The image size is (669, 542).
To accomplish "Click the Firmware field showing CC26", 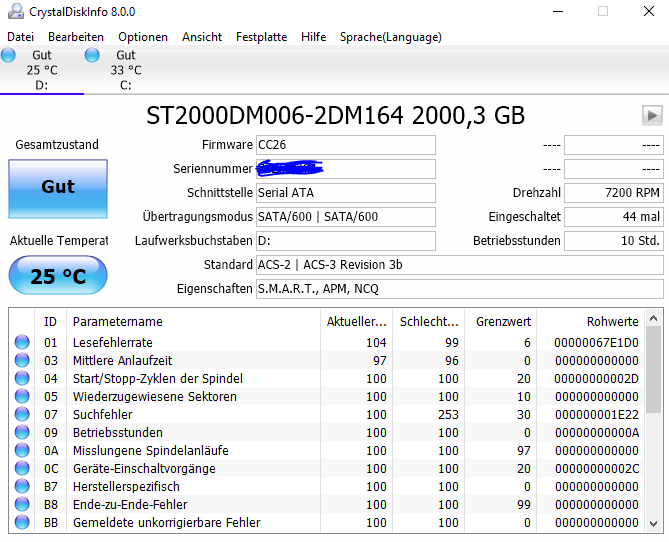I will tap(346, 145).
